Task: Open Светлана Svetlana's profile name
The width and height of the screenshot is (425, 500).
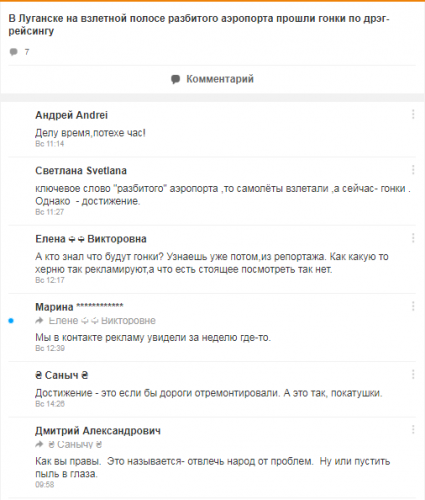Action: [x=81, y=171]
